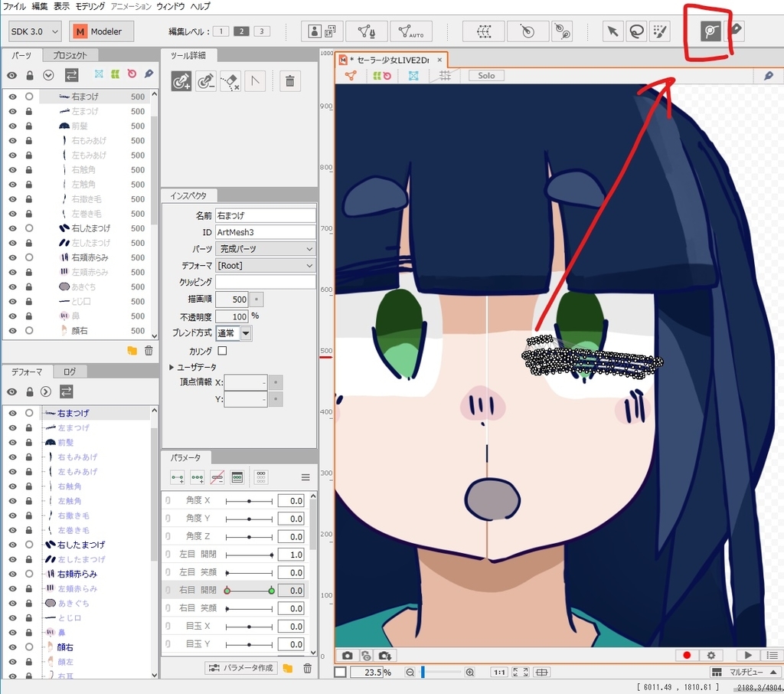
Task: Click add vertex tool in tool details
Action: (181, 80)
